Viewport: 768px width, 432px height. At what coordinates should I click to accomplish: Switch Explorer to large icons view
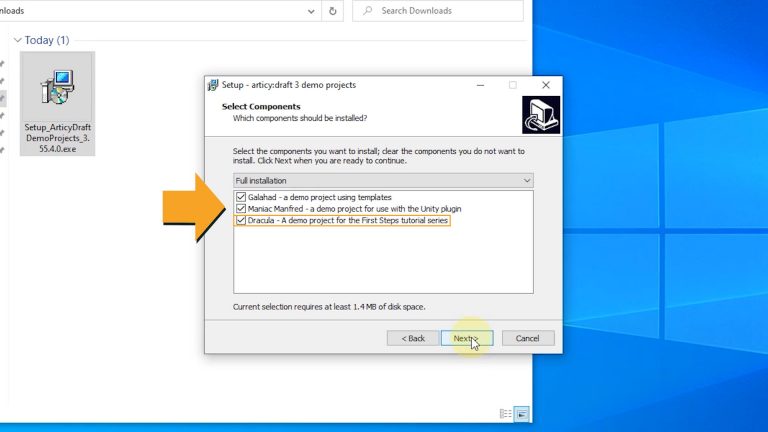point(522,414)
